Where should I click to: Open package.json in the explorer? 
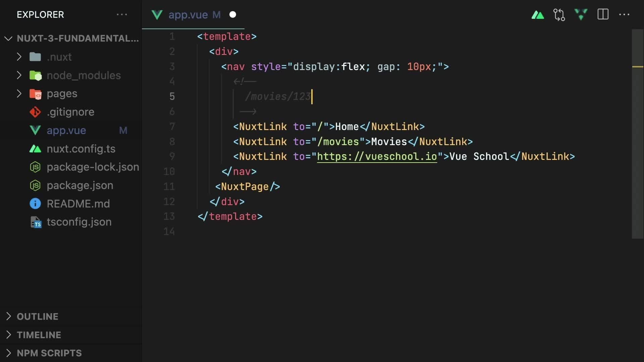(80, 185)
